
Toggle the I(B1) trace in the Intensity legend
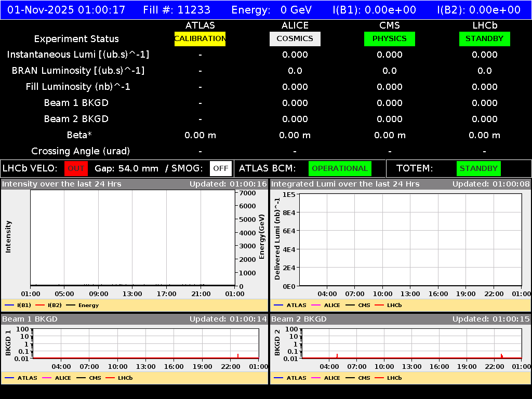tap(16, 305)
